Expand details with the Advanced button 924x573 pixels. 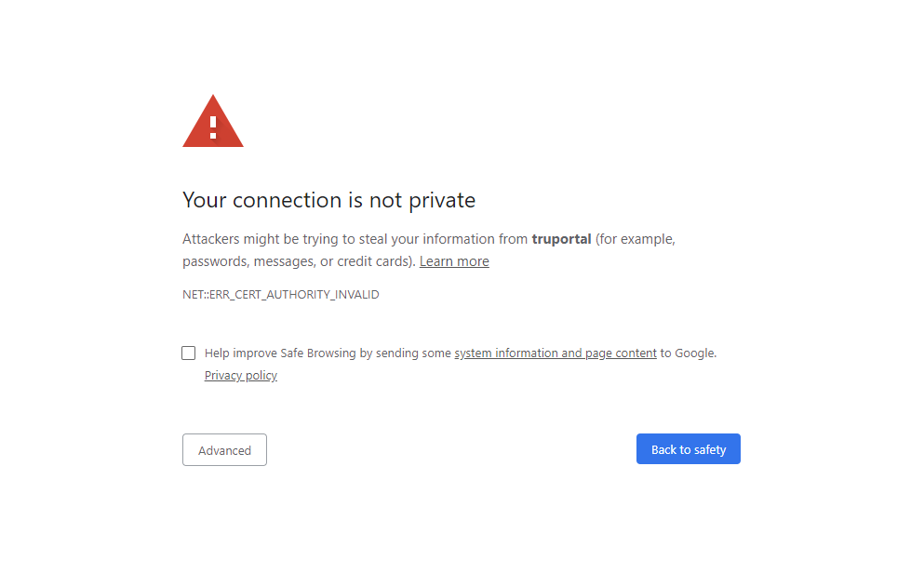(224, 450)
